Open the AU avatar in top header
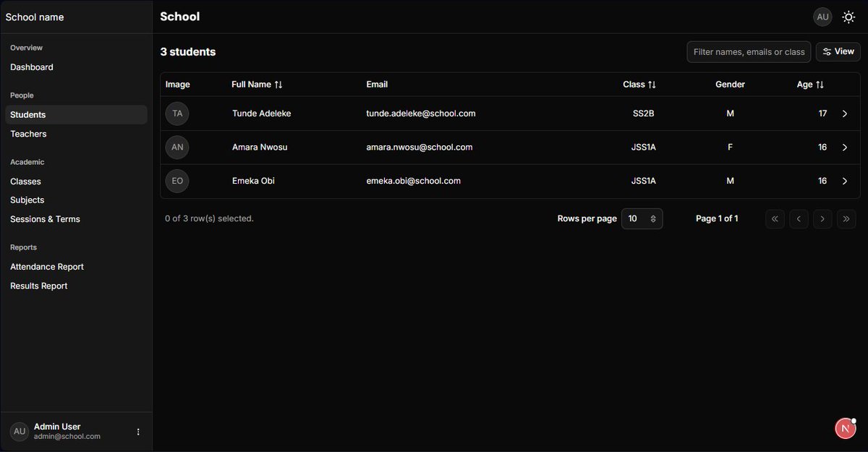The width and height of the screenshot is (868, 452). click(x=822, y=17)
